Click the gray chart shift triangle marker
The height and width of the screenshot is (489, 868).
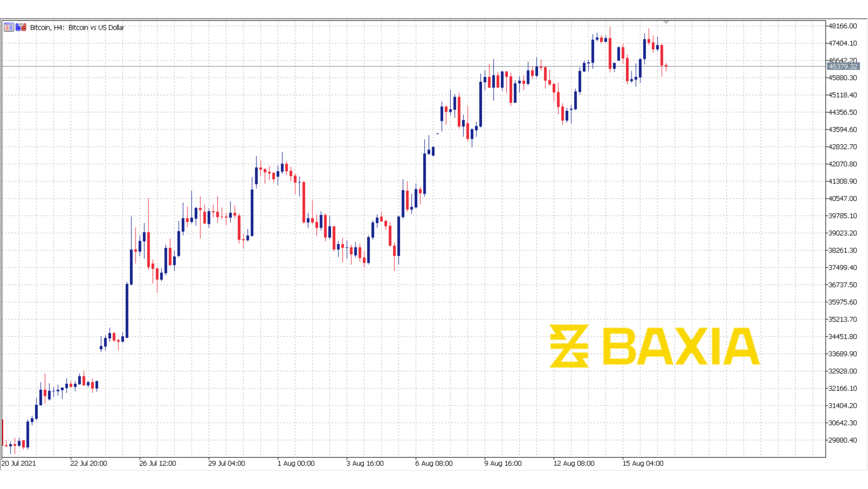point(666,22)
